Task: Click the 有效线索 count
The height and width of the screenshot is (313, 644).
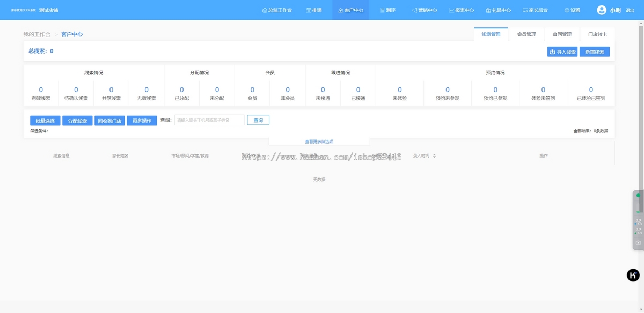Action: (41, 90)
